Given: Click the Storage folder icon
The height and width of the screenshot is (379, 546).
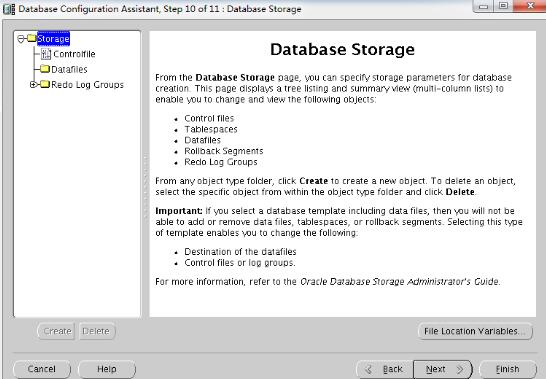Looking at the screenshot, I should point(32,38).
